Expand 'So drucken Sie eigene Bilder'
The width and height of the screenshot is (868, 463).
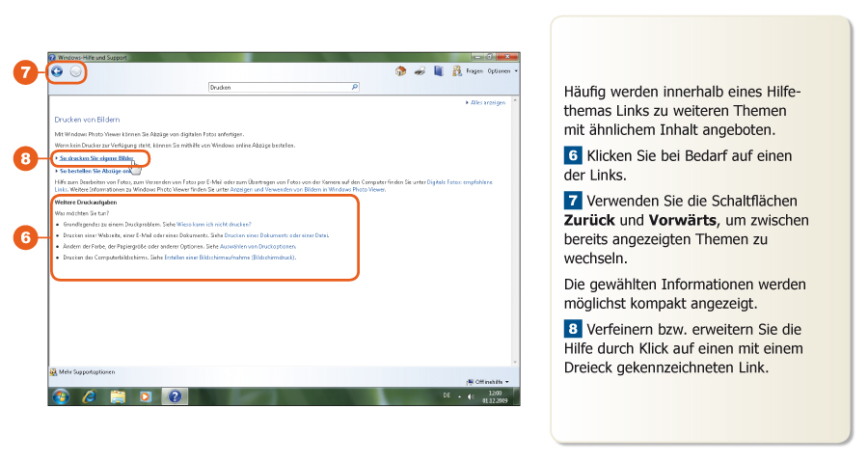95,157
